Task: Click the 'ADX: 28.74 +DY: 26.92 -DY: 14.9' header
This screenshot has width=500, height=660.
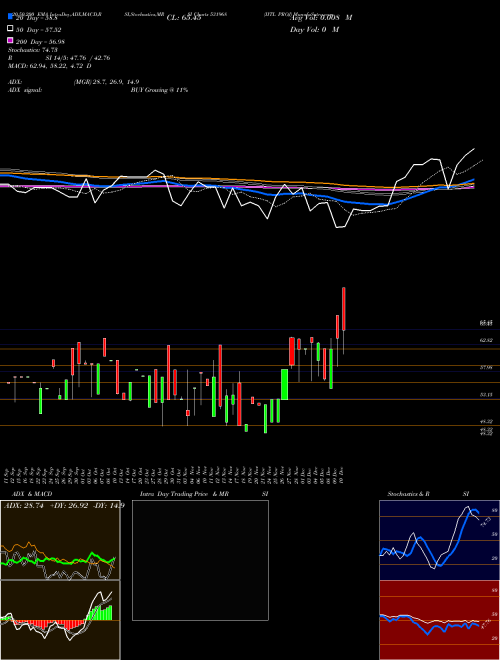Action: point(64,505)
